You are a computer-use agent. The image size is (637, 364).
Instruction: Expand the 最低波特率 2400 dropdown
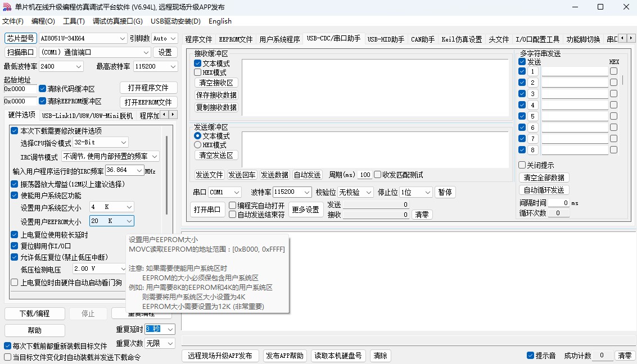[x=79, y=66]
